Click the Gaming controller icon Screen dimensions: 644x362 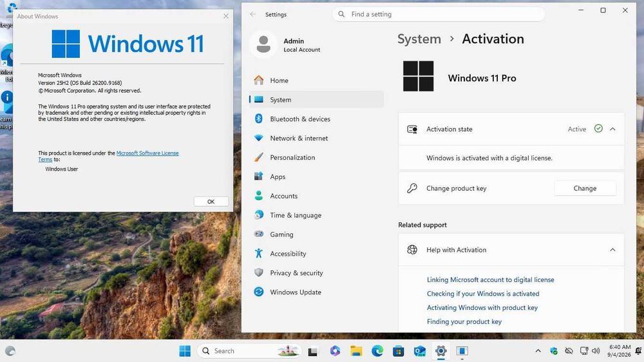(259, 234)
